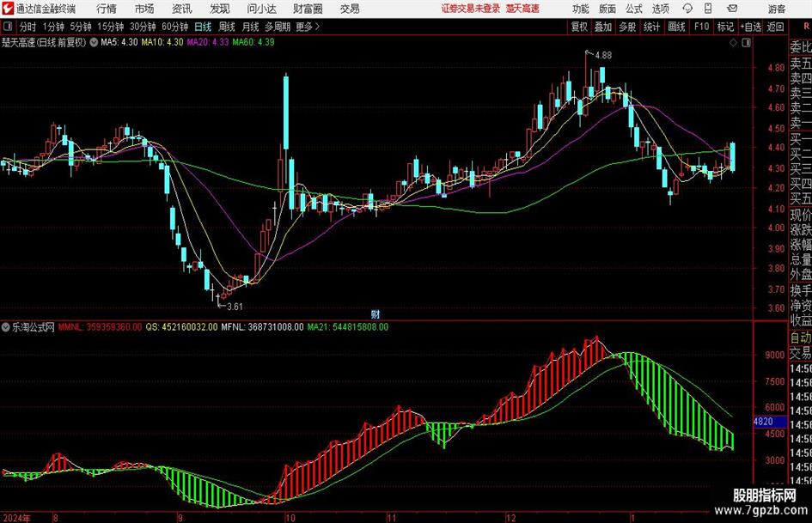Toggle the right panel layout icon
Screen dimensions: 812x523
coord(746,43)
